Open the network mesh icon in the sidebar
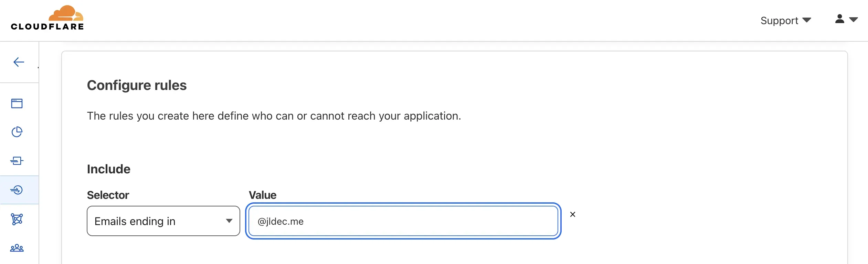Screen dimensions: 868x264 pos(17,219)
